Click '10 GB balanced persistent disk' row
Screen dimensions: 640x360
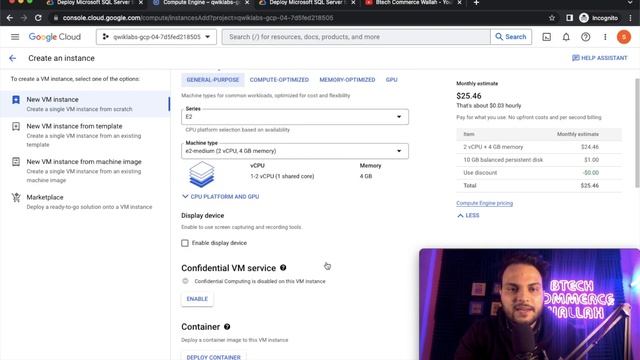(539, 160)
